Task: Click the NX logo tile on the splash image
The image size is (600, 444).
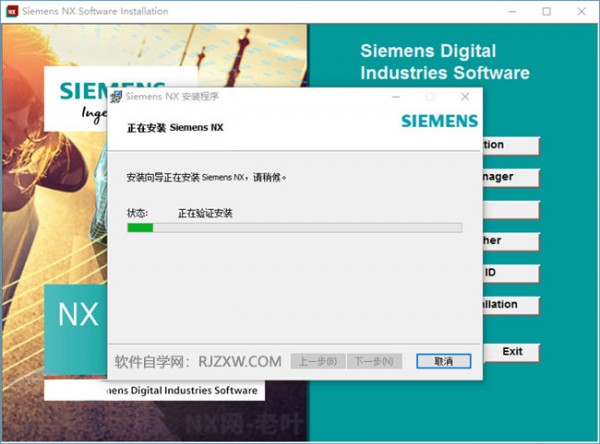Action: tap(76, 329)
